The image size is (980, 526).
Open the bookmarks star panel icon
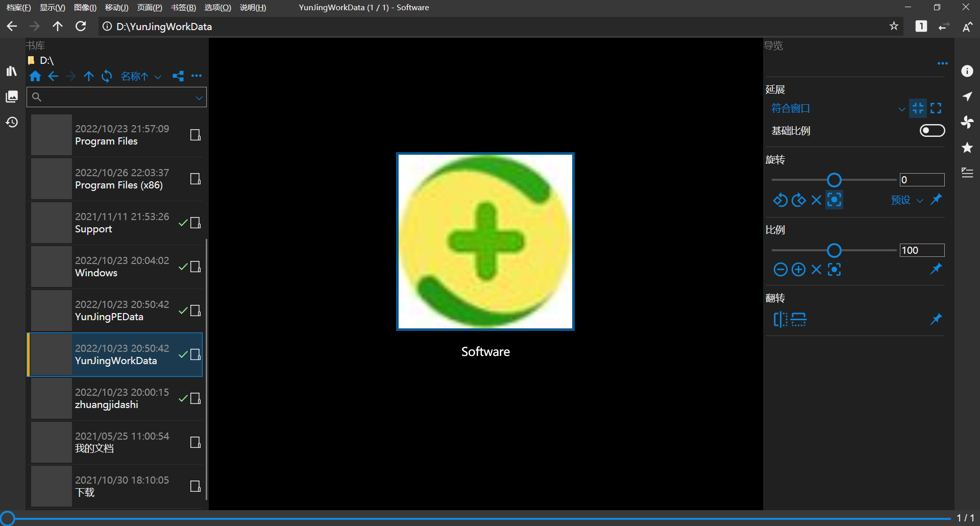[967, 148]
